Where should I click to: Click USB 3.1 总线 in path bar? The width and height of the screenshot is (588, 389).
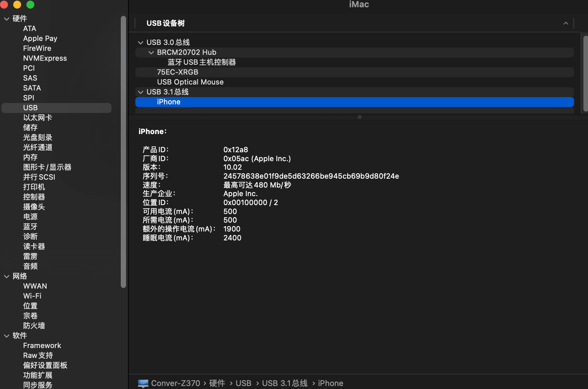(x=285, y=383)
